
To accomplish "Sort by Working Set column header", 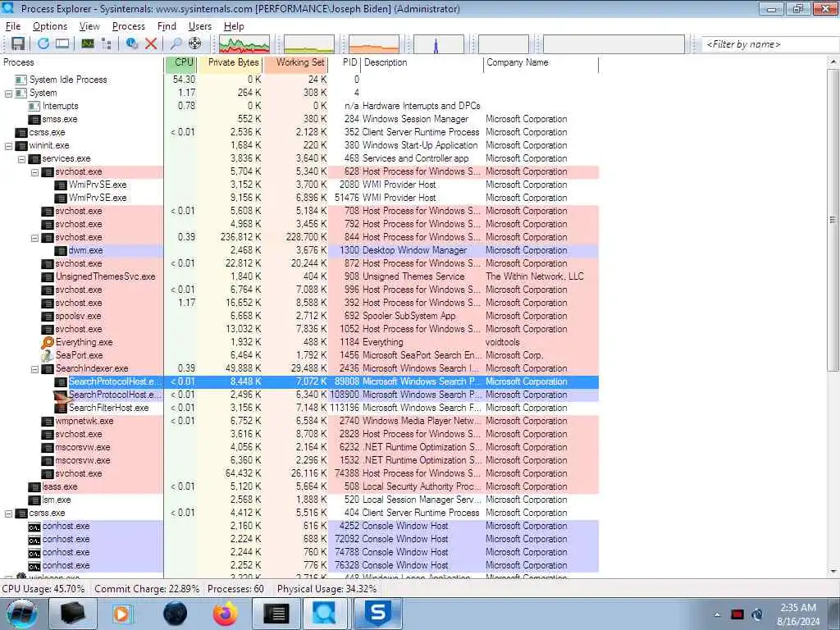I will coord(295,62).
